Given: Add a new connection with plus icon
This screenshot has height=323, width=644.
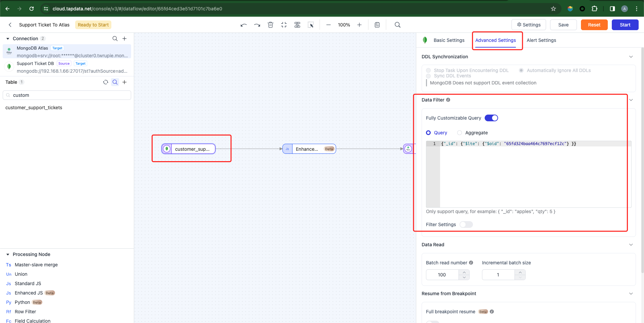Looking at the screenshot, I should click(124, 39).
